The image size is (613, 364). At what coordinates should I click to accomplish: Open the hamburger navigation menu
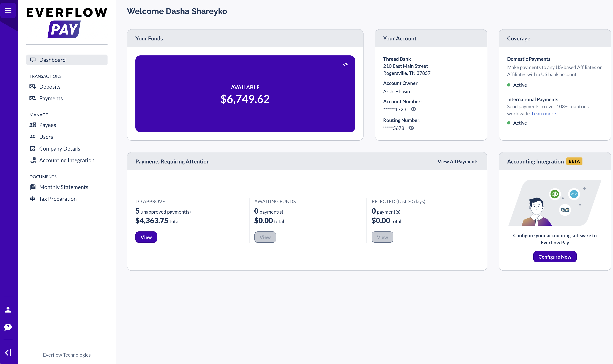(x=8, y=10)
